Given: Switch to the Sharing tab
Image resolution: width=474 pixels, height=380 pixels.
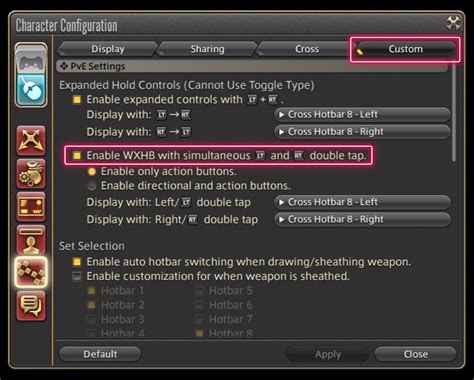Looking at the screenshot, I should [x=207, y=49].
